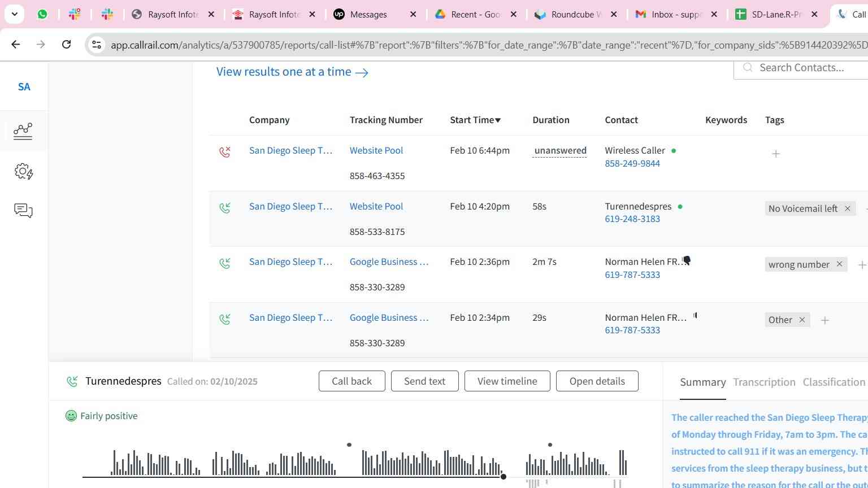
Task: Close the Messages tab
Action: (413, 14)
